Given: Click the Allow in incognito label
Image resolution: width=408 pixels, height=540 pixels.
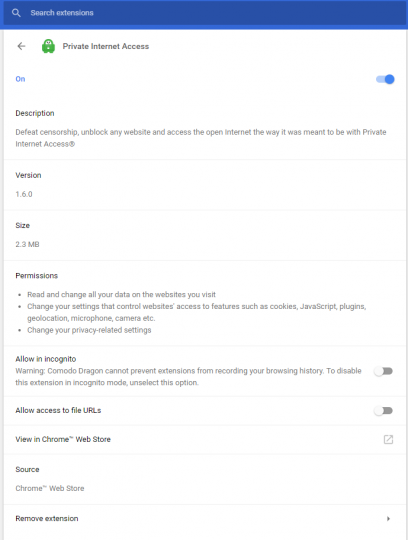Looking at the screenshot, I should coord(46,359).
